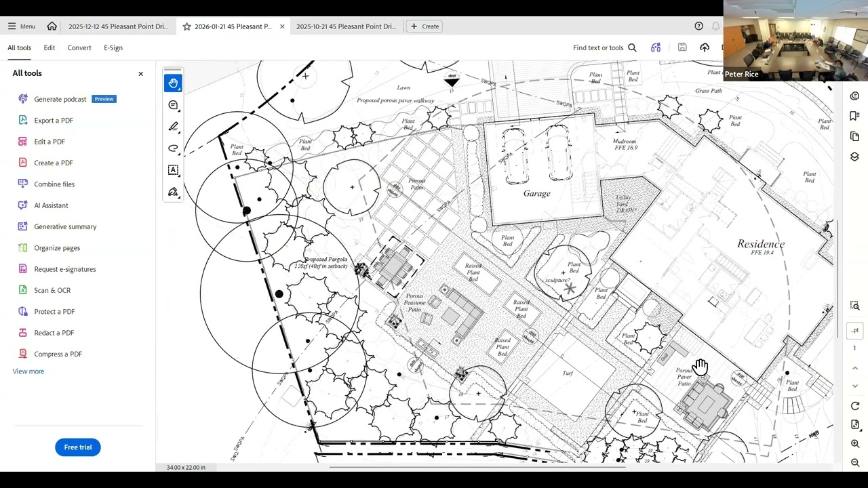This screenshot has width=868, height=488.
Task: Click the page number input box
Action: [854, 331]
